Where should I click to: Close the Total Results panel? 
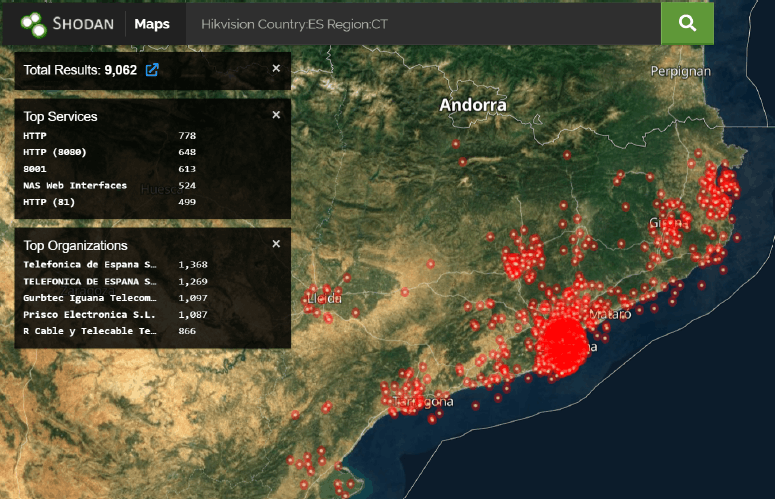[276, 68]
